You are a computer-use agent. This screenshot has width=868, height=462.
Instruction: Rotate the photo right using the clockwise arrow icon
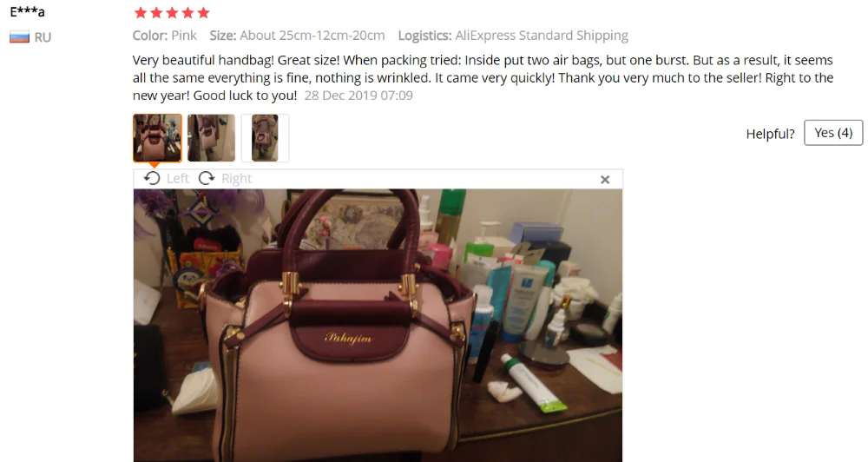click(x=207, y=178)
